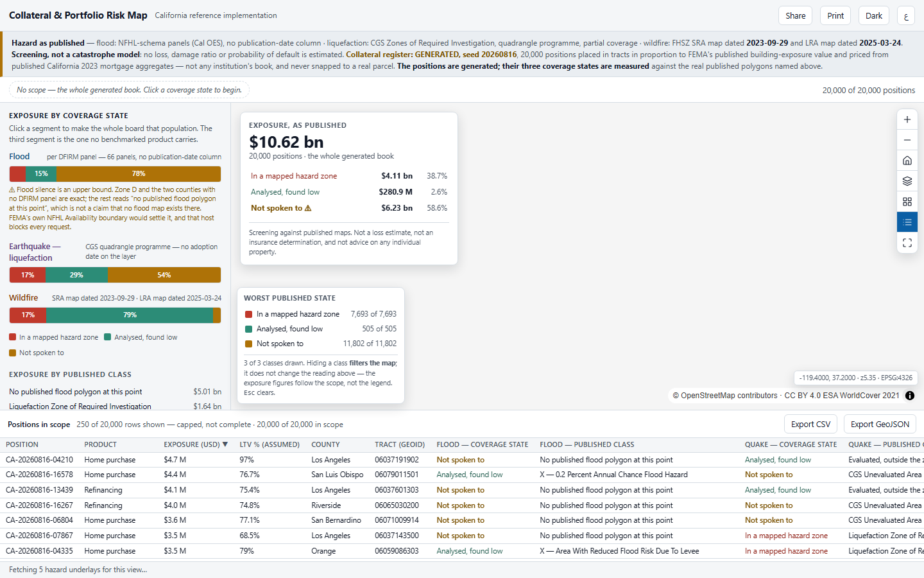
Task: Switch language with the Arabic letter button
Action: (x=906, y=16)
